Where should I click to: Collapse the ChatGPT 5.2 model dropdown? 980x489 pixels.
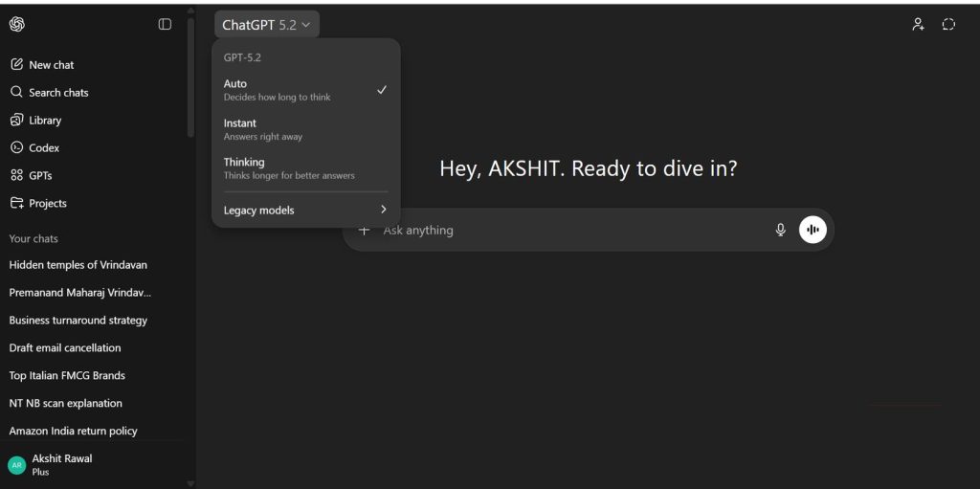point(267,25)
